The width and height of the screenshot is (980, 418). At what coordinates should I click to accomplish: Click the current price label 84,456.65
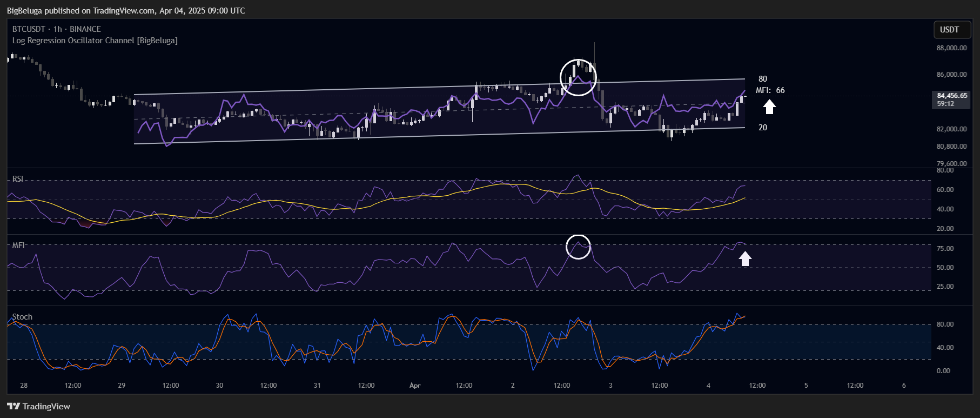(x=952, y=96)
